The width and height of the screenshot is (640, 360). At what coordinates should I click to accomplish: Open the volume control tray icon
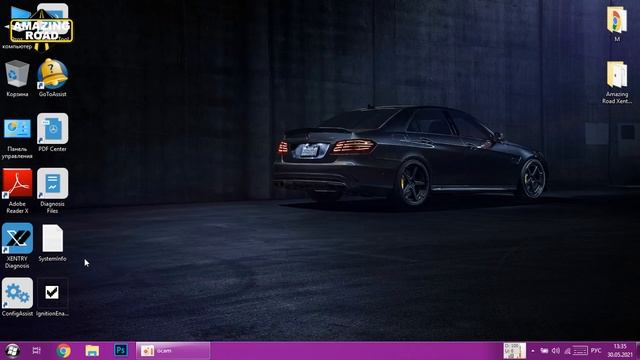point(556,351)
